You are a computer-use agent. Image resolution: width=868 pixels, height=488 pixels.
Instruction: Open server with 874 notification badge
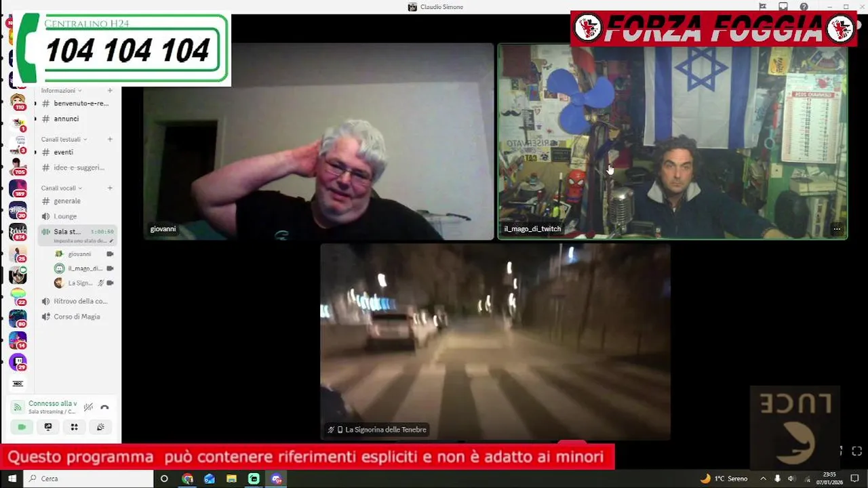[x=18, y=232]
